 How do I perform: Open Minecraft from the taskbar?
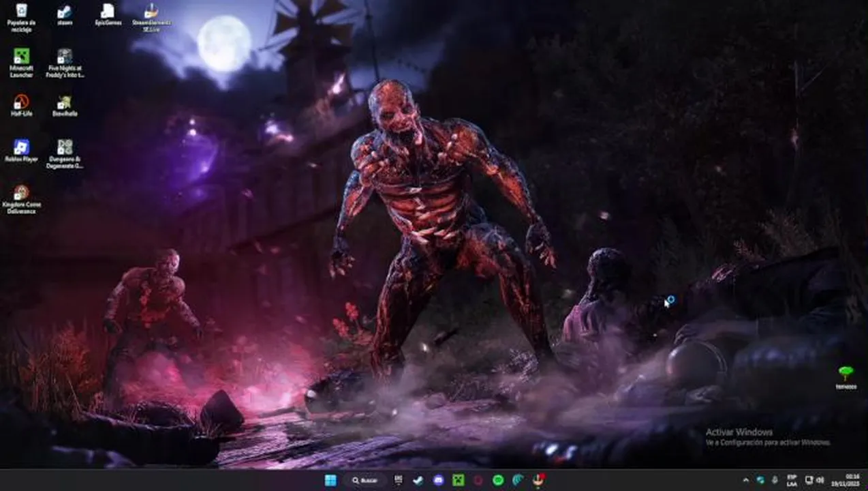point(459,480)
